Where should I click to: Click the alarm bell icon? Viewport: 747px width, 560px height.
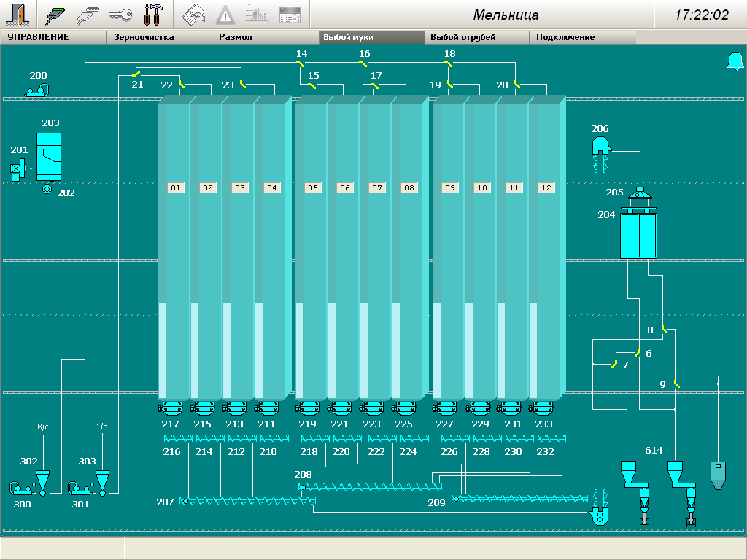click(x=734, y=62)
